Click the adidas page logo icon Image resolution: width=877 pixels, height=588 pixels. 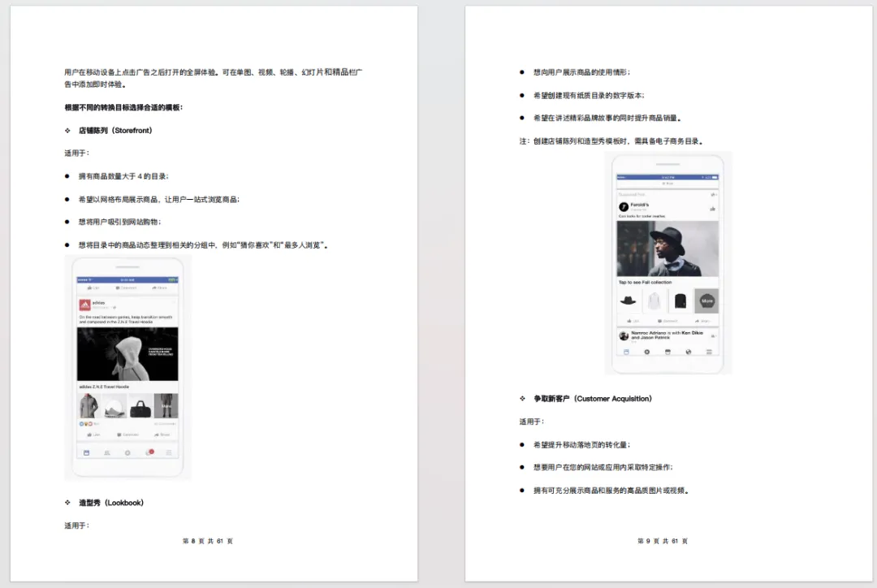pos(85,304)
